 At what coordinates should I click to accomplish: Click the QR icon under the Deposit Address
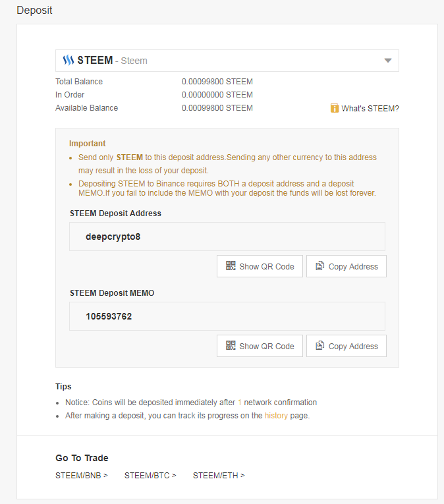231,266
